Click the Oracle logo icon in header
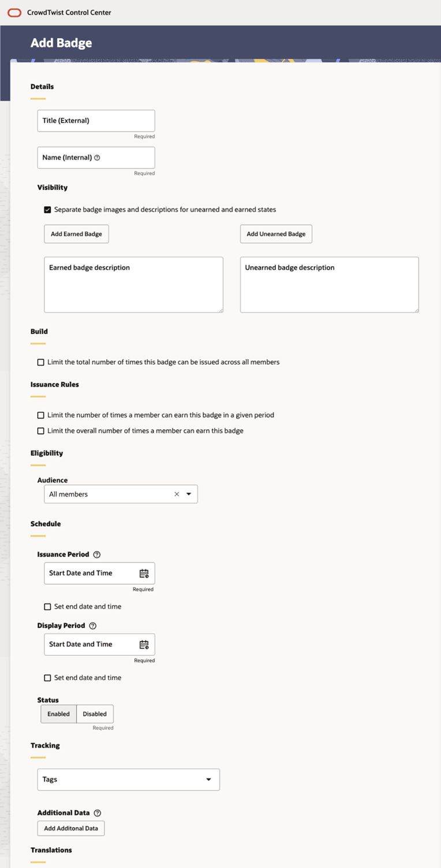Viewport: 441px width, 868px height. [x=16, y=12]
